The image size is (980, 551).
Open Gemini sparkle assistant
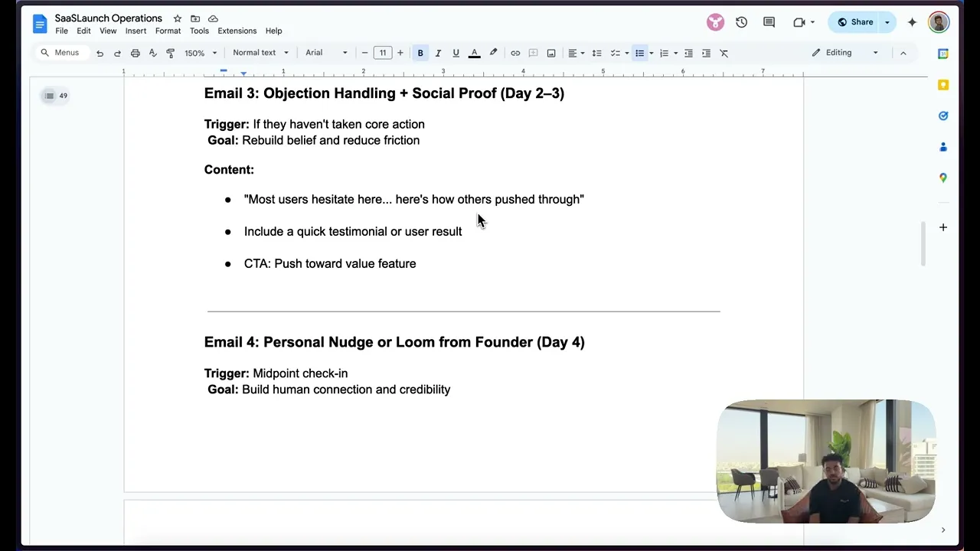pos(912,22)
